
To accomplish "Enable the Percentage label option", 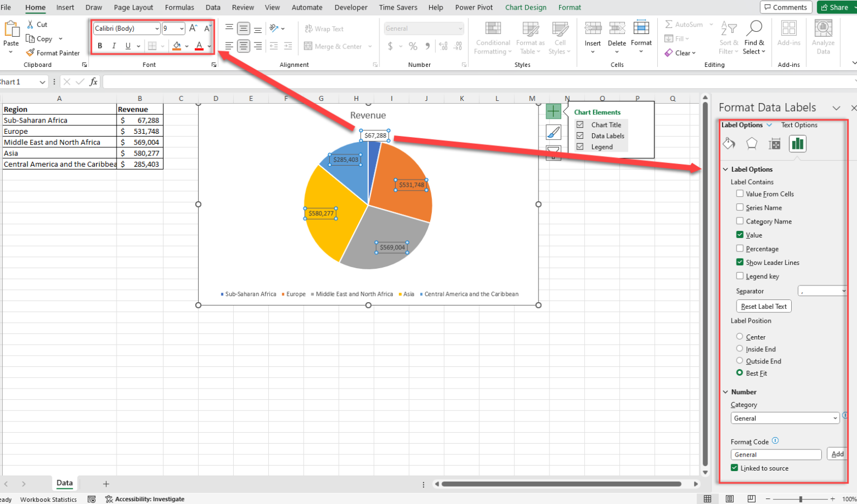I will tap(739, 249).
